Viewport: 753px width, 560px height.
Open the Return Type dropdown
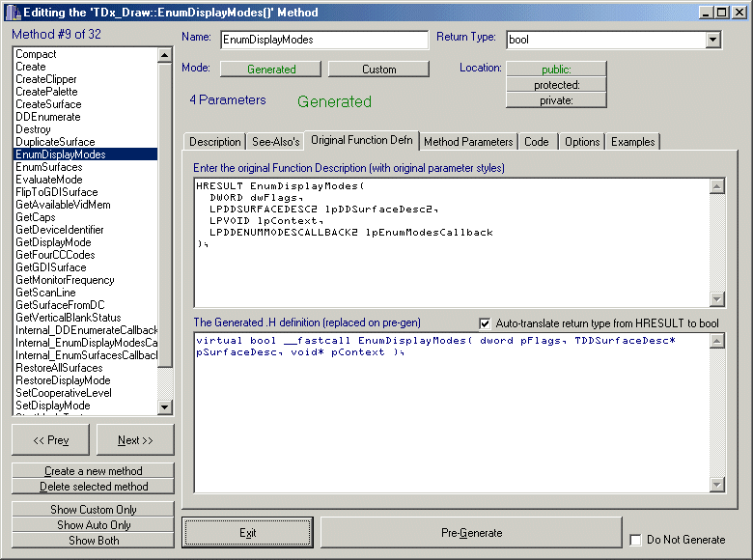[x=713, y=41]
